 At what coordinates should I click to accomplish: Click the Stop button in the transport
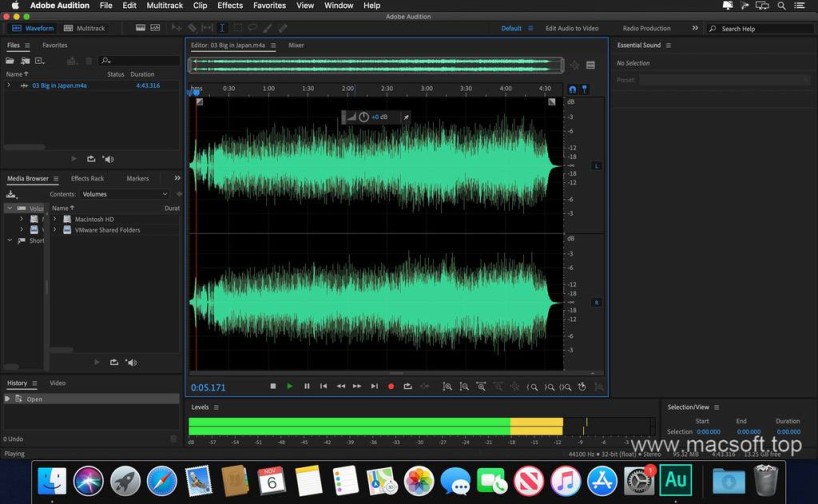click(273, 386)
